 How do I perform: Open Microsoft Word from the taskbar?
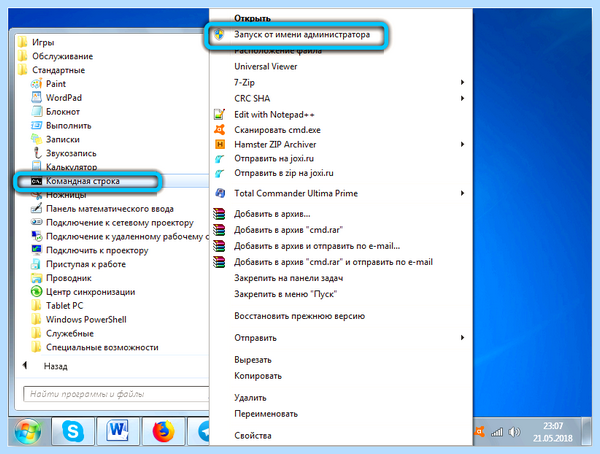(x=118, y=431)
